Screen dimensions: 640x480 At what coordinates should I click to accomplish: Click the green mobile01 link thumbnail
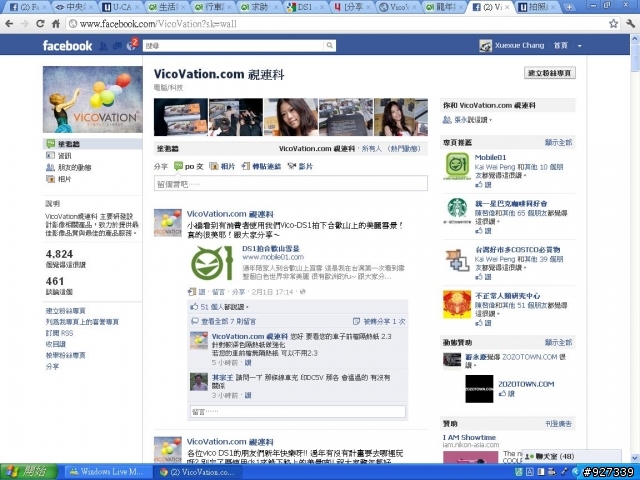[212, 263]
